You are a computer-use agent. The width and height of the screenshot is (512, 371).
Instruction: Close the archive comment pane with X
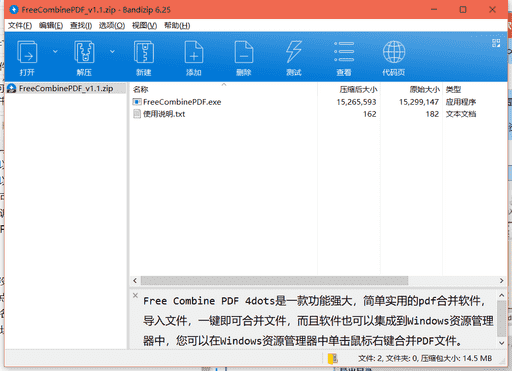pyautogui.click(x=135, y=295)
